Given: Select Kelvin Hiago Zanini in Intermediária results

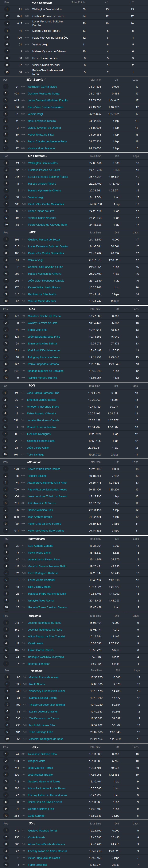Looking at the screenshot, I should tap(39, 553).
